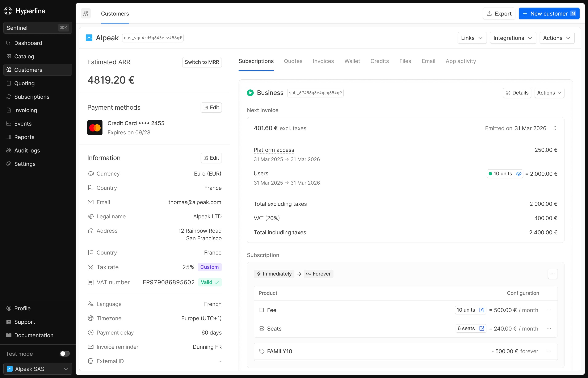Screen dimensions: 588x378
Task: Click the Reports icon in the sidebar
Action: [x=9, y=137]
